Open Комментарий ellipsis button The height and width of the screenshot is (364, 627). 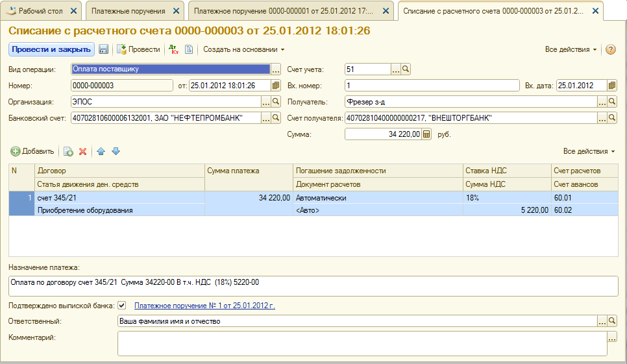click(612, 337)
